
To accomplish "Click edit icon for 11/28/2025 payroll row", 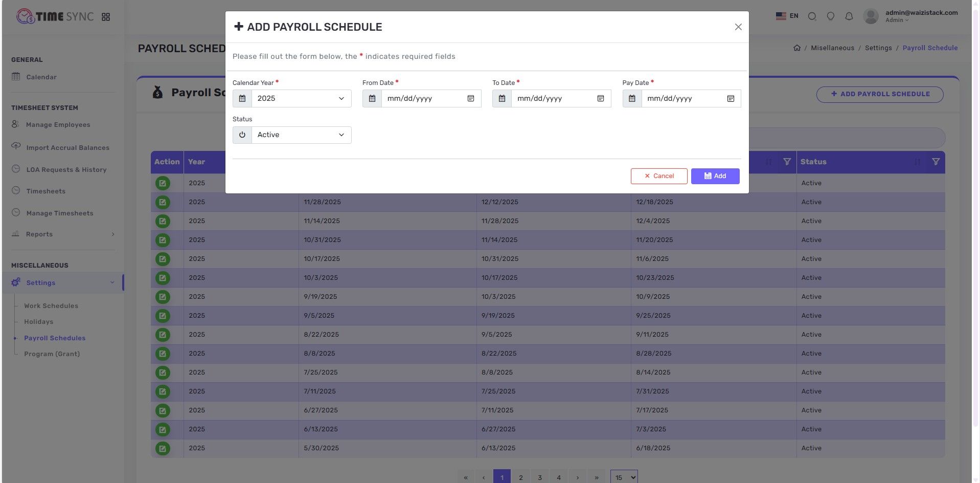I will (163, 202).
